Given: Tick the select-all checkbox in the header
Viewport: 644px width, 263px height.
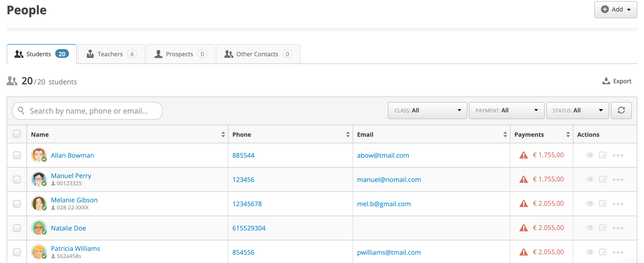Looking at the screenshot, I should point(17,134).
